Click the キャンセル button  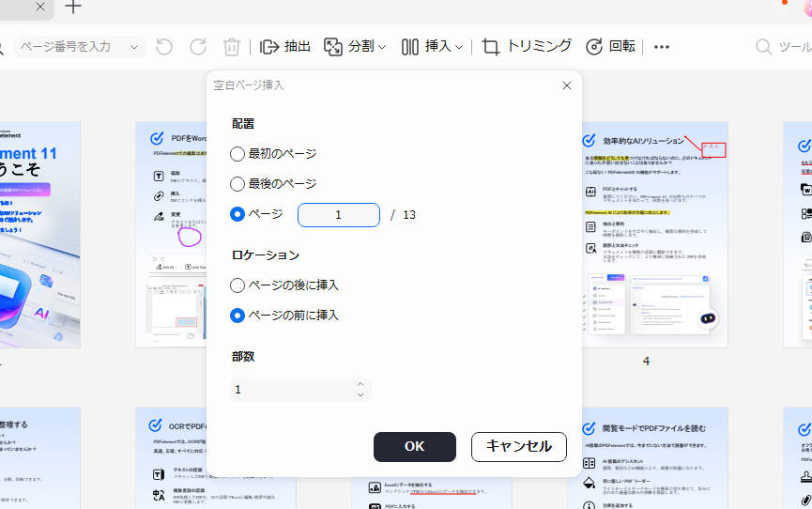[518, 447]
